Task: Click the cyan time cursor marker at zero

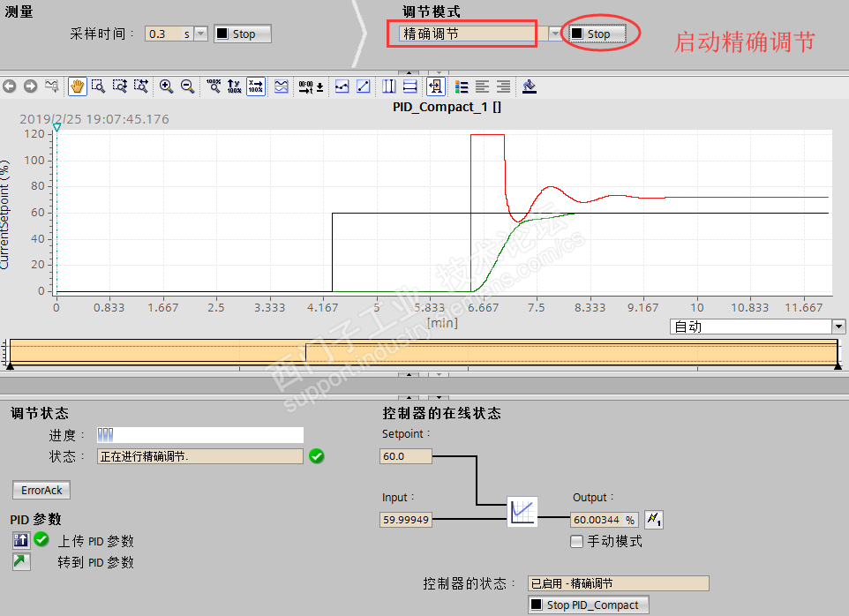Action: click(56, 128)
